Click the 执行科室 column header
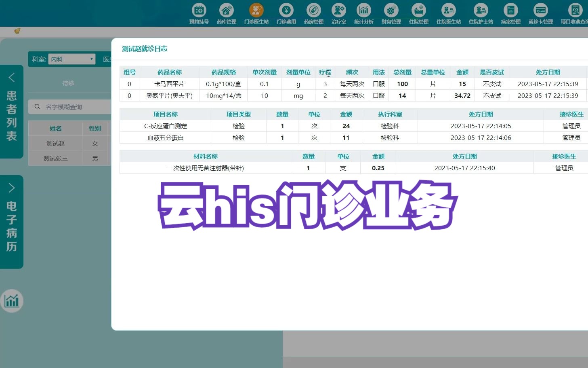The image size is (588, 368). [x=390, y=114]
